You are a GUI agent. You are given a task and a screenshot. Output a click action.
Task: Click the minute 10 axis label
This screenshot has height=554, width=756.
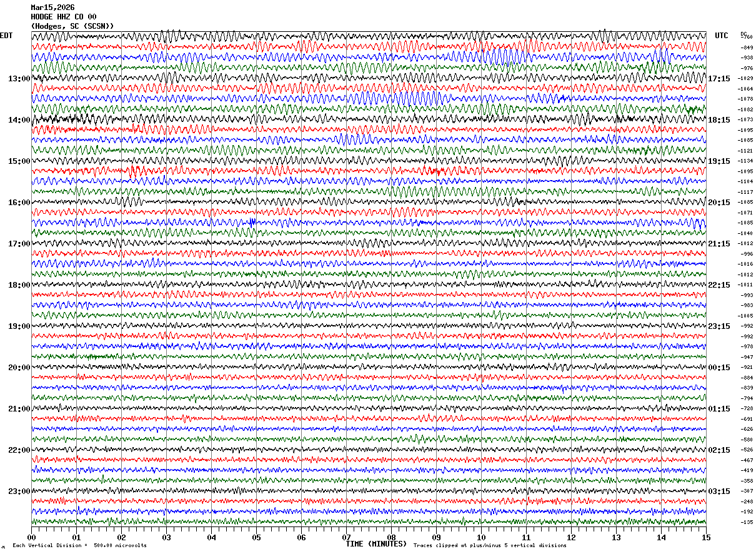tap(481, 537)
